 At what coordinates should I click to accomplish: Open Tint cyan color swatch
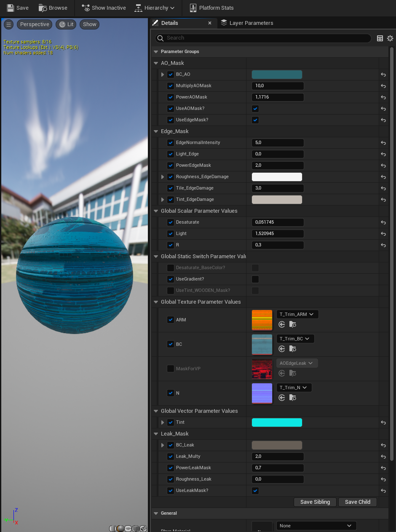click(x=277, y=422)
